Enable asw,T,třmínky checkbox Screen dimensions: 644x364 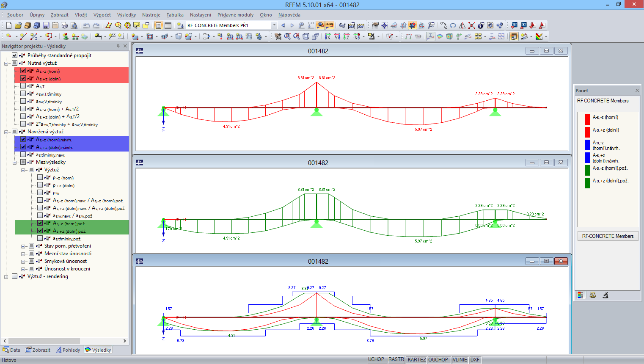click(23, 94)
